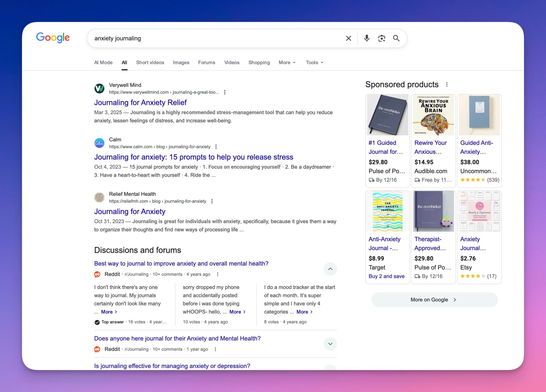Open the Tools dropdown
Viewport: 546px width, 392px height.
[314, 62]
